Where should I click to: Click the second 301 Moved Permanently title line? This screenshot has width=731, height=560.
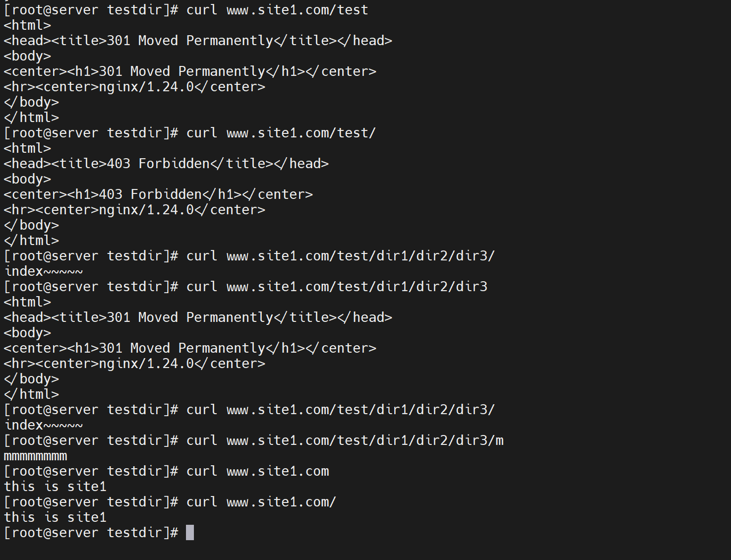[198, 317]
